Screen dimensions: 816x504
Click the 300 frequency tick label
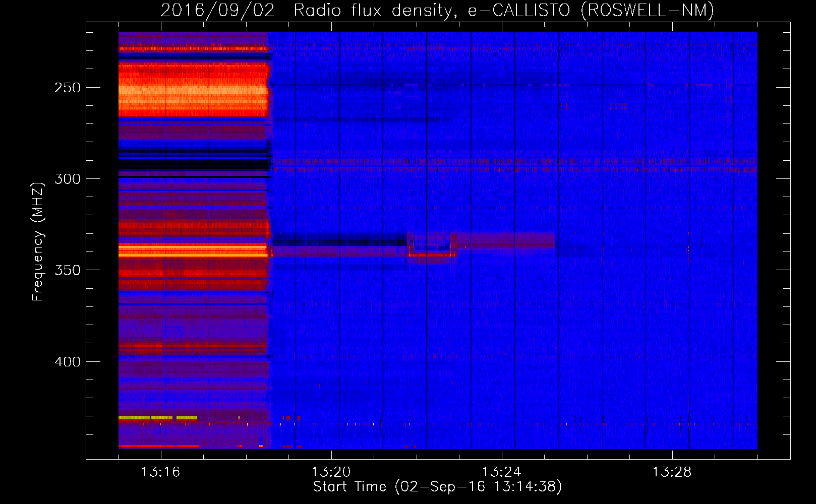tap(68, 179)
